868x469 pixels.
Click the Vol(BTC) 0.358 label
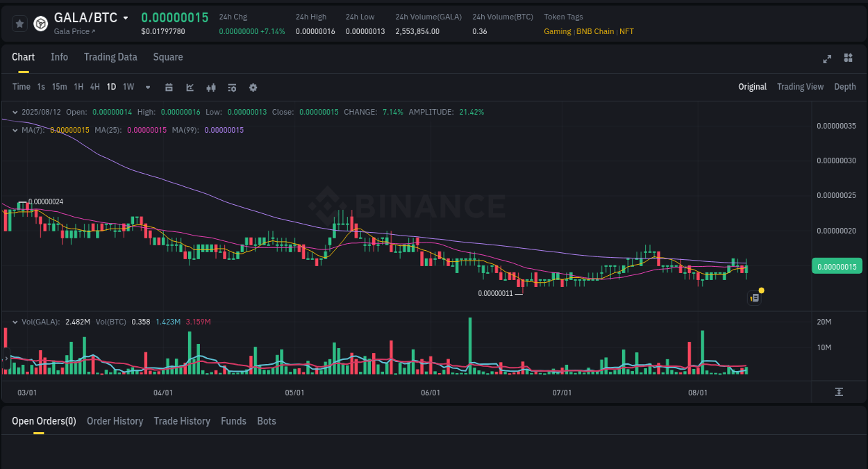click(123, 322)
